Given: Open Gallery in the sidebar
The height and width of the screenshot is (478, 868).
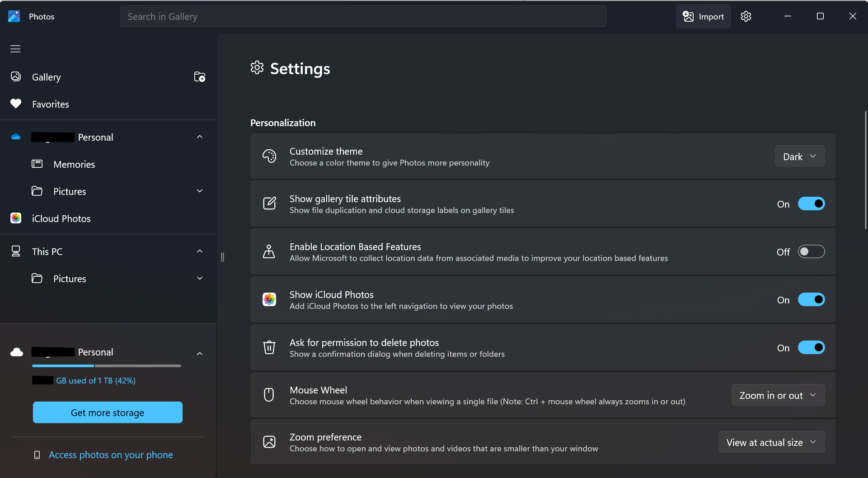Looking at the screenshot, I should tap(47, 77).
